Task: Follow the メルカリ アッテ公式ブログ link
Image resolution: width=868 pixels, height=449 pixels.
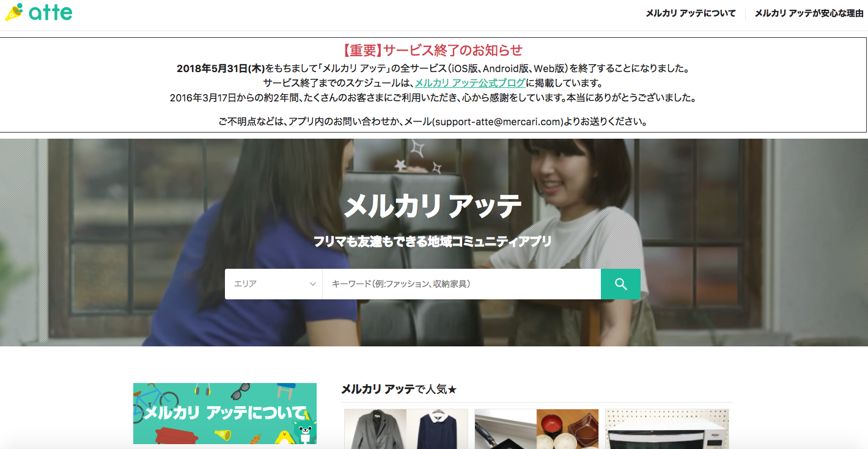Action: click(x=470, y=83)
